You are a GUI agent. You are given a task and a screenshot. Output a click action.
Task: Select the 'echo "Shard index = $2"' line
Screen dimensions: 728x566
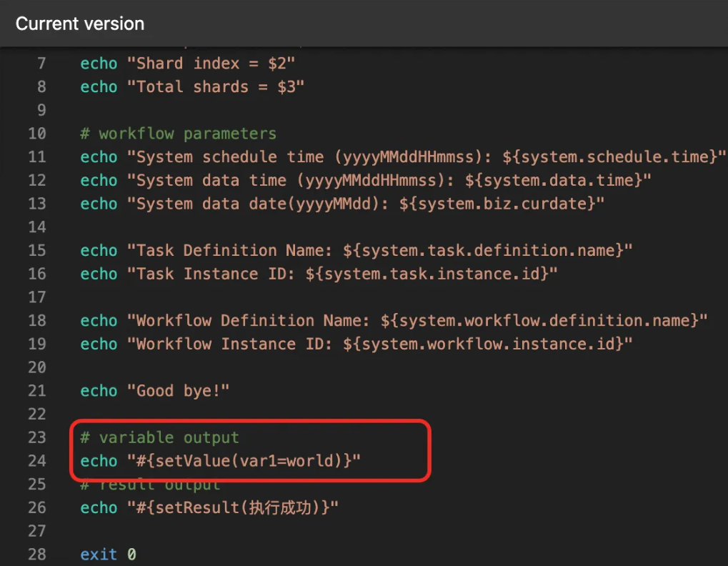tap(188, 63)
